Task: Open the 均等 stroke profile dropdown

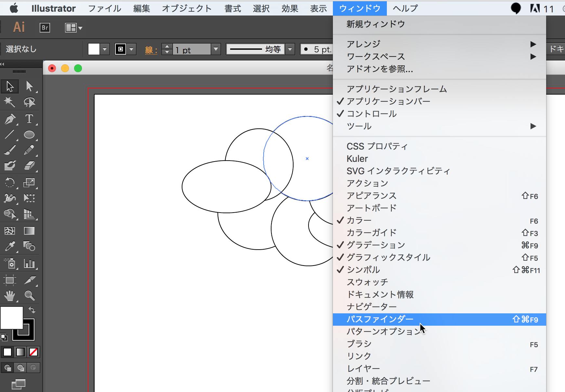Action: (290, 49)
